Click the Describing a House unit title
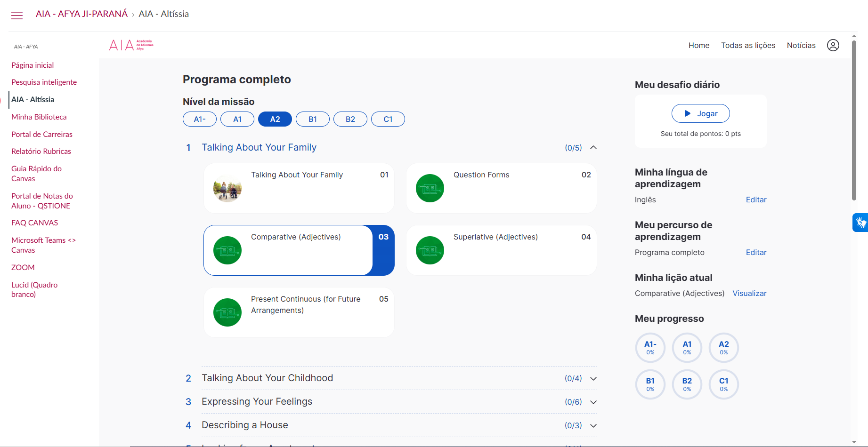This screenshot has width=868, height=447. click(x=245, y=425)
